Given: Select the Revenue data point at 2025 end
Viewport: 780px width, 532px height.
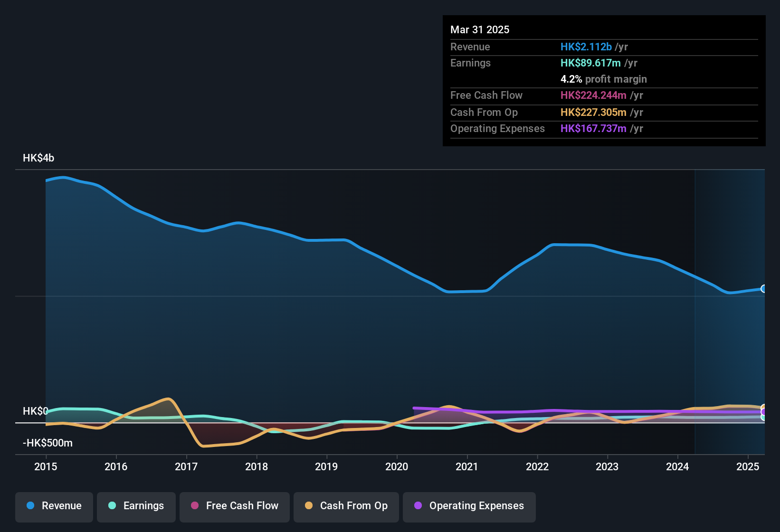Looking at the screenshot, I should (764, 289).
